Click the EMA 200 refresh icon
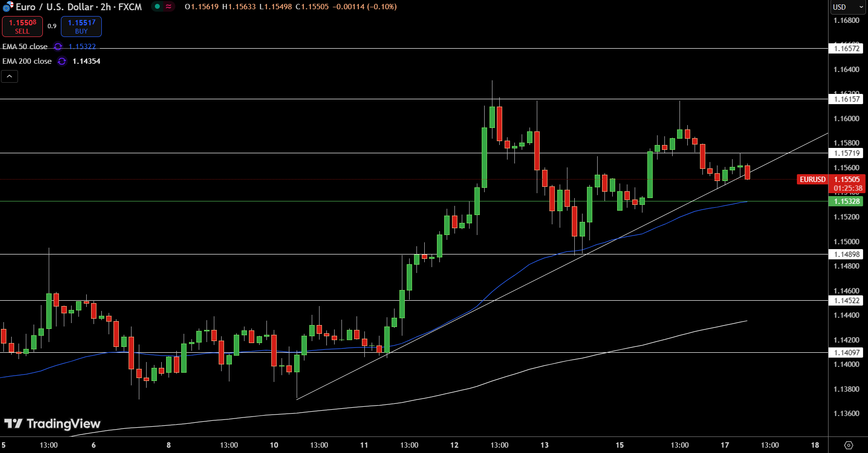The height and width of the screenshot is (453, 868). (x=62, y=61)
